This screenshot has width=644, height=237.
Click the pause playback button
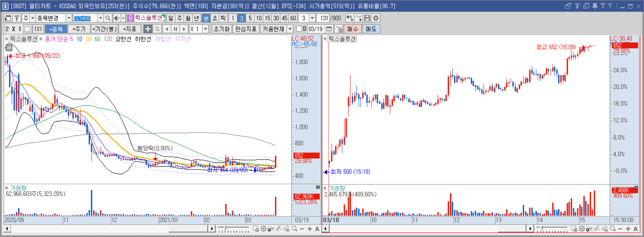coord(175,29)
